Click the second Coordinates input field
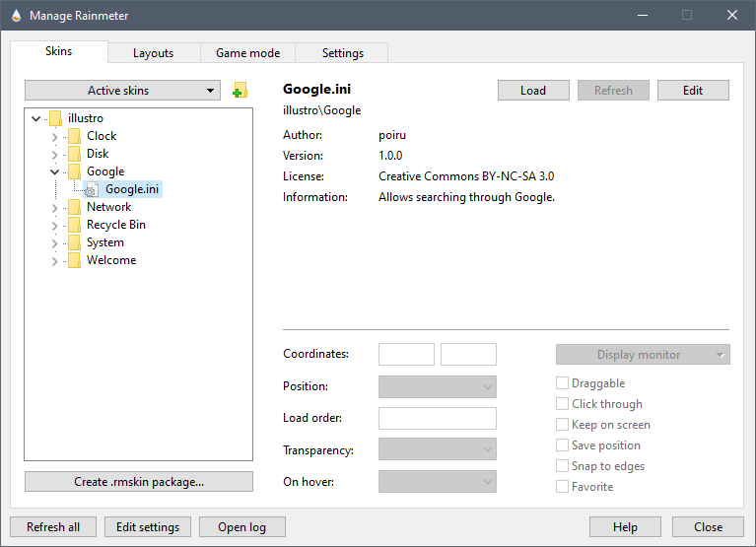Viewport: 756px width, 547px height. [x=468, y=354]
